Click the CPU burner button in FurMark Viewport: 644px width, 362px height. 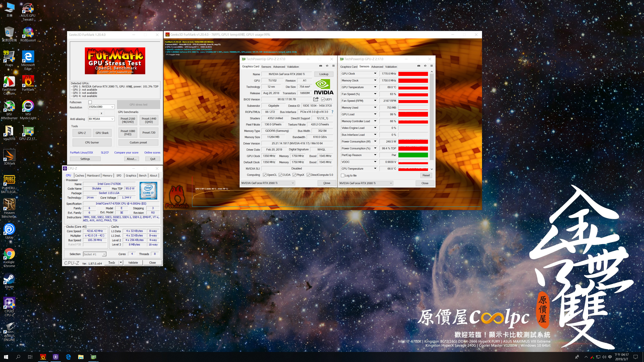pyautogui.click(x=92, y=142)
